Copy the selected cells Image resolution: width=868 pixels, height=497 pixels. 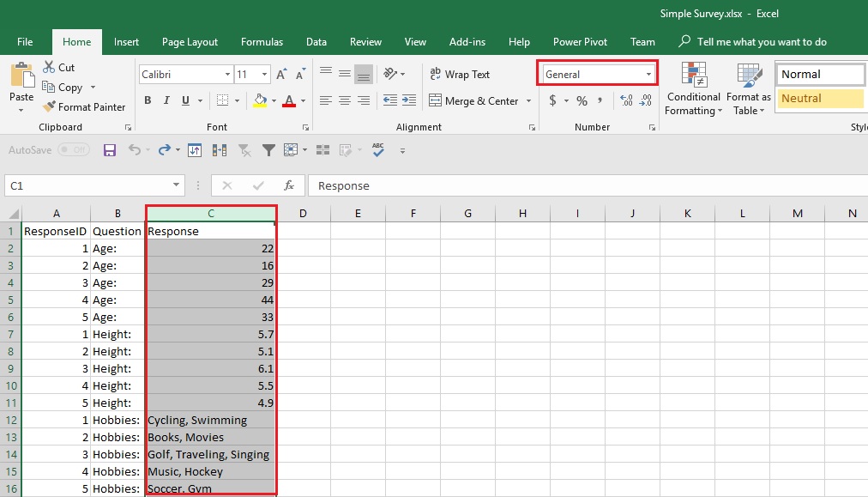(x=63, y=87)
